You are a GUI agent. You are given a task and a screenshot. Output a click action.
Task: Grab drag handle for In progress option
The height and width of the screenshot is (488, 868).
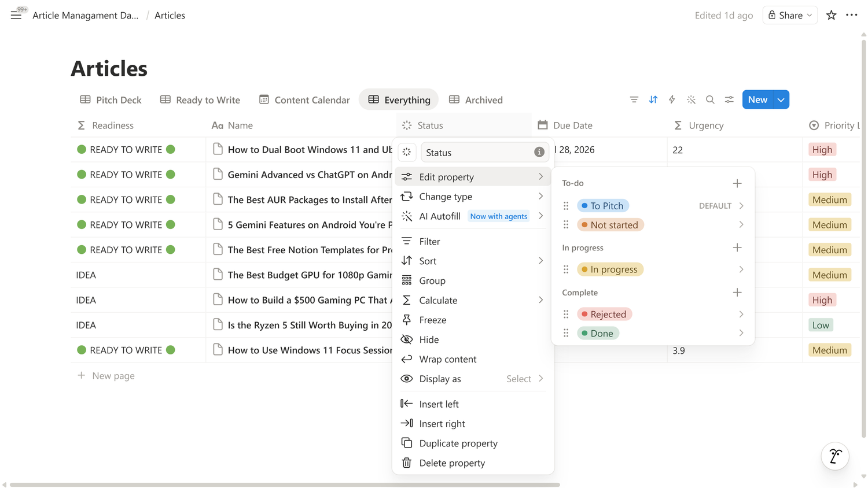566,269
